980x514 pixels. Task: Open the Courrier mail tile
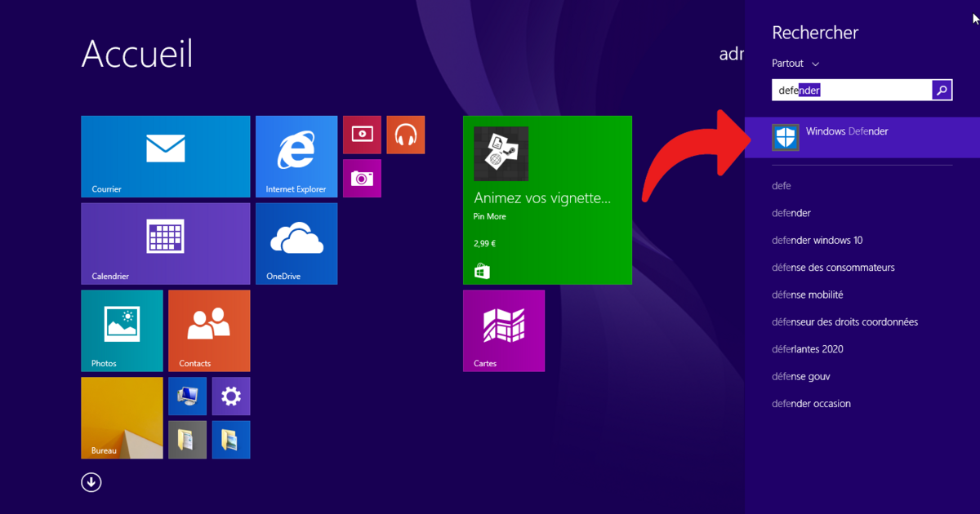click(x=166, y=157)
